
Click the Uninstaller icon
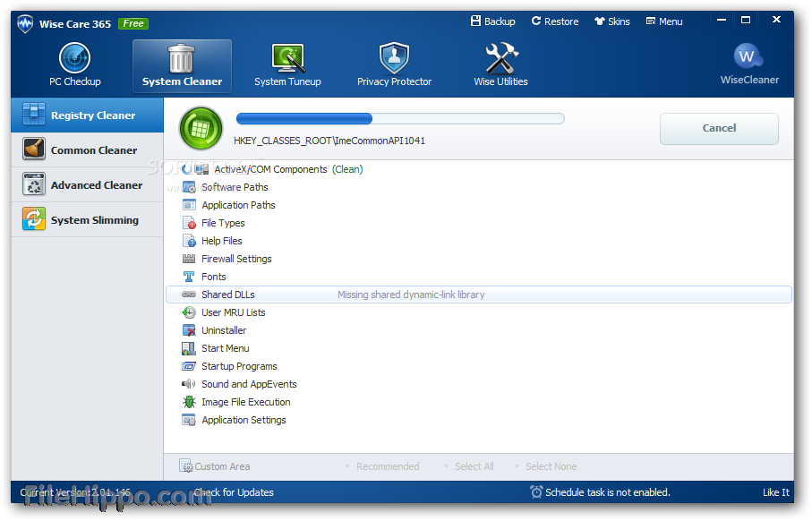(189, 330)
